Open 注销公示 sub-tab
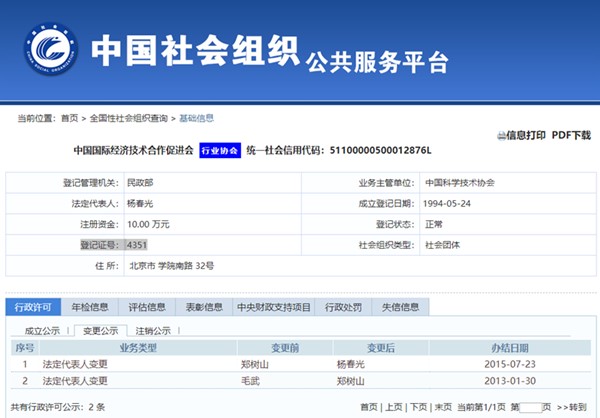600x418 pixels. (153, 331)
